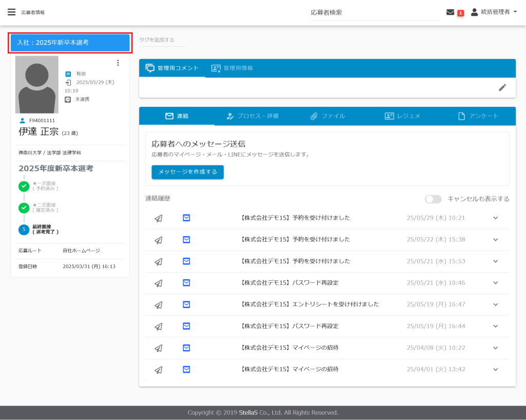This screenshot has height=420, width=526.
Task: Click the completed first interview check icon
Action: pos(24,186)
